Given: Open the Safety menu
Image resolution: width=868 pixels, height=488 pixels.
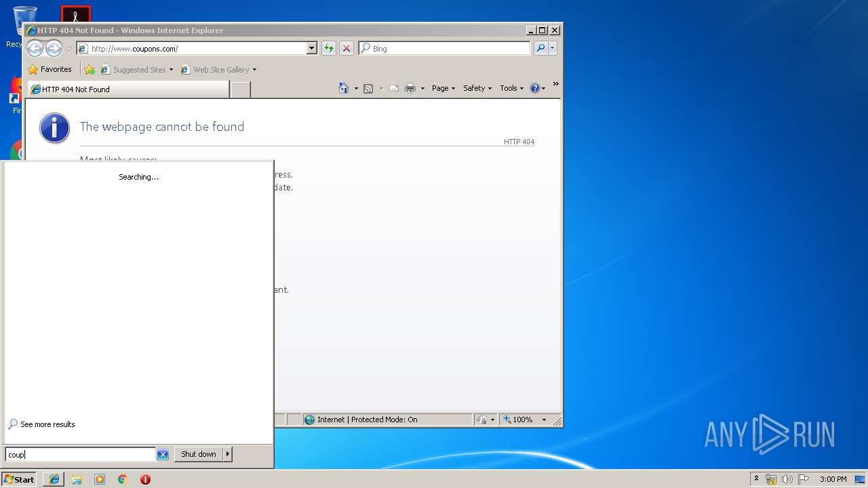Looking at the screenshot, I should click(477, 88).
